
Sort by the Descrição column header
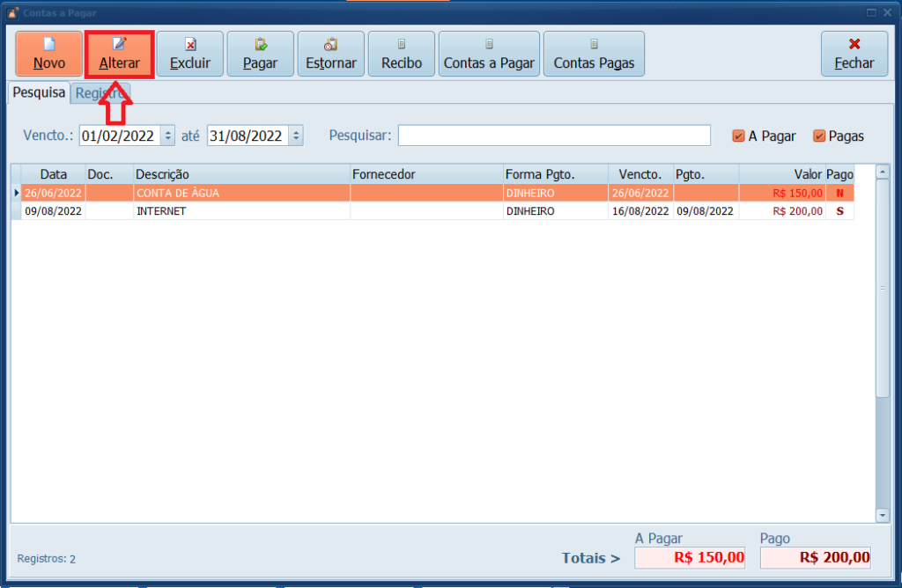click(240, 174)
